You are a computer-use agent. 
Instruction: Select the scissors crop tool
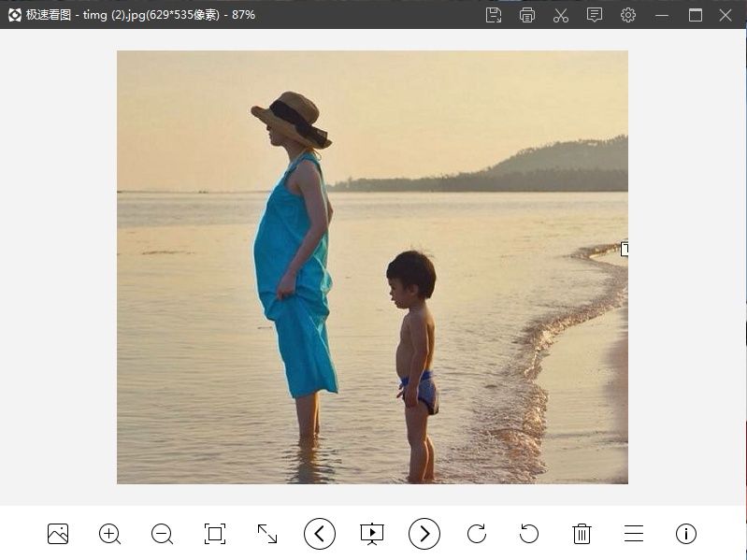point(561,15)
